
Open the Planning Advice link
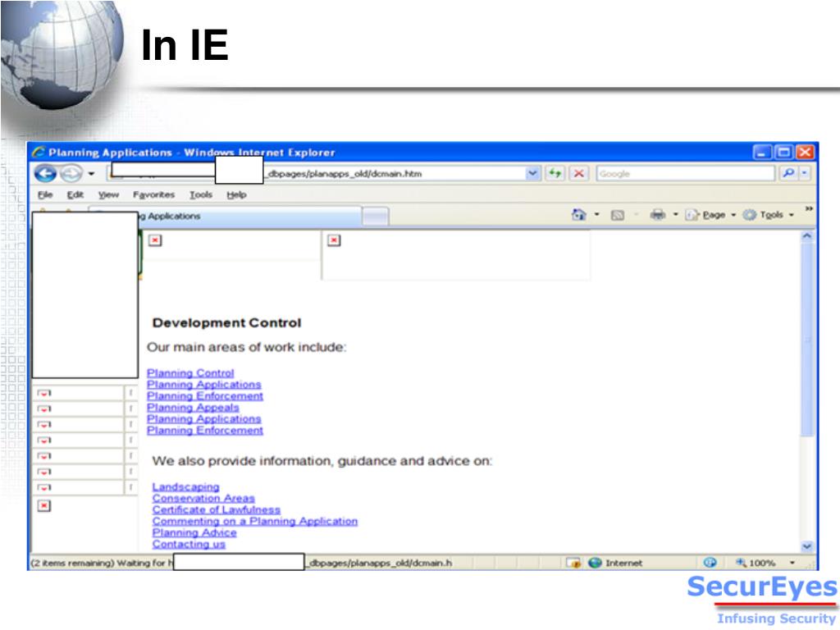[194, 532]
